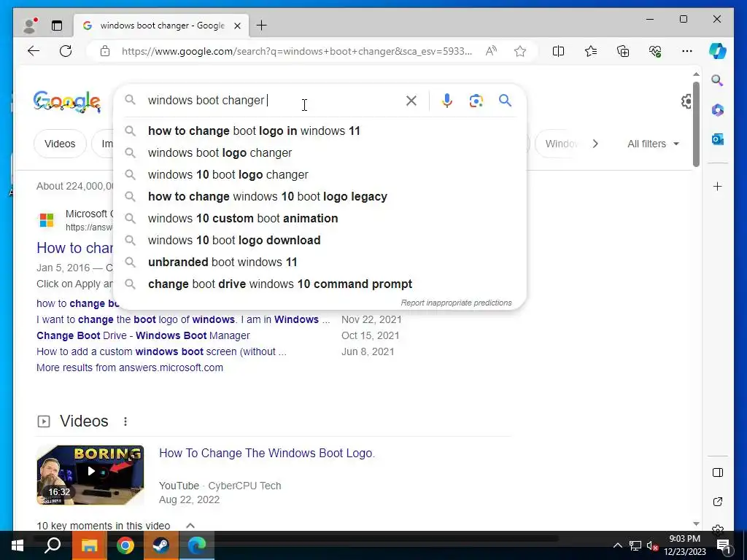Open a new browser tab
The image size is (747, 560).
pyautogui.click(x=262, y=26)
